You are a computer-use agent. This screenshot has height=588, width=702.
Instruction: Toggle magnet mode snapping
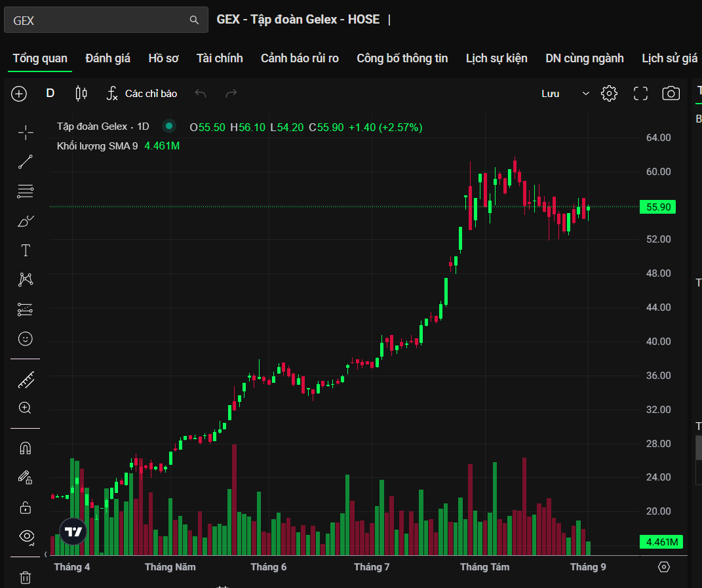coord(26,448)
